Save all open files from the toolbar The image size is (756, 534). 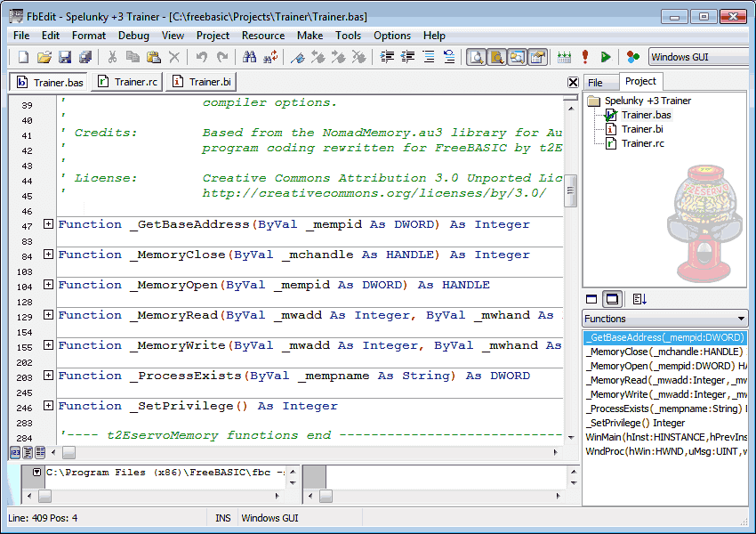coord(85,56)
